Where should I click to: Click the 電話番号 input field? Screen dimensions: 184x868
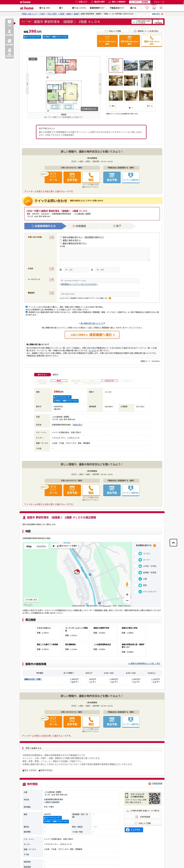click(100, 294)
